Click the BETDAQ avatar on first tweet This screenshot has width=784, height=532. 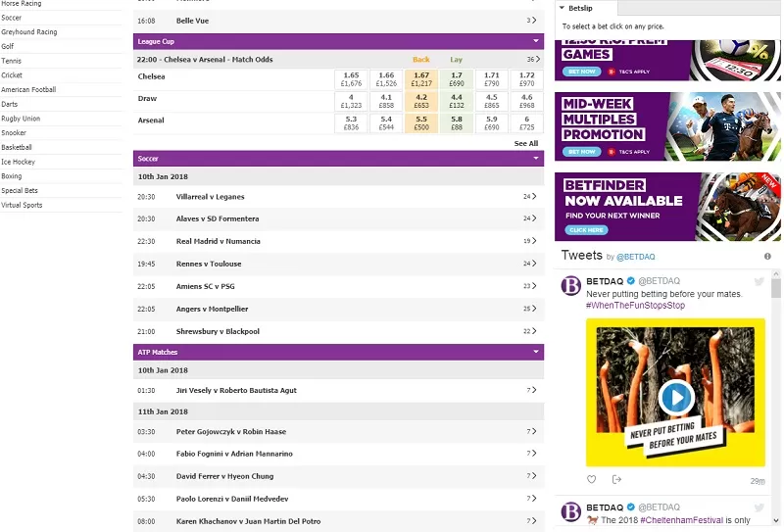tap(571, 285)
